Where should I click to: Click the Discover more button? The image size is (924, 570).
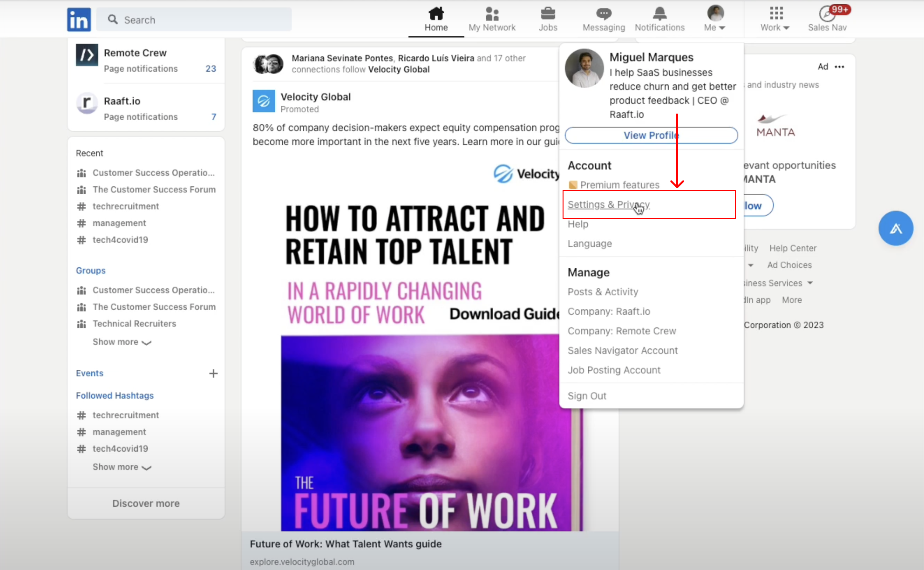click(146, 503)
